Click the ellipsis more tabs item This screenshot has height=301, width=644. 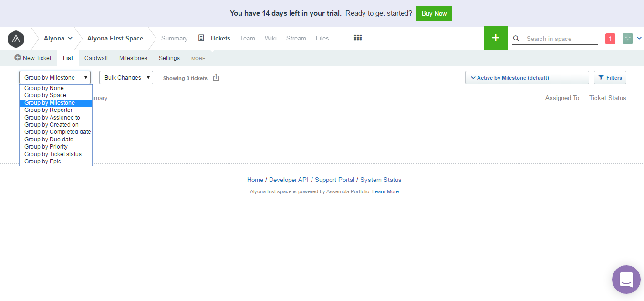[342, 39]
